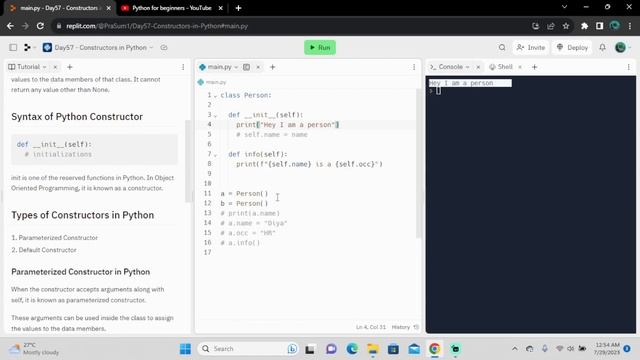Place cursor on line 12 b = Person()
This screenshot has height=360, width=640.
coord(244,203)
